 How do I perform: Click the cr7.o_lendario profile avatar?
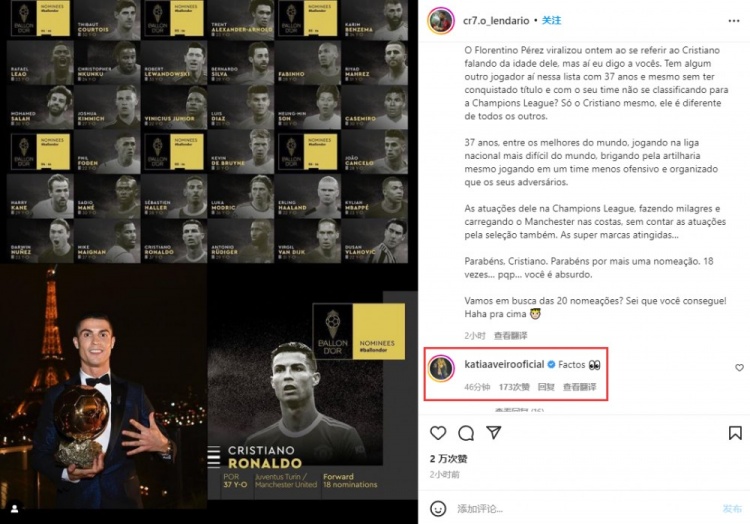[440, 21]
